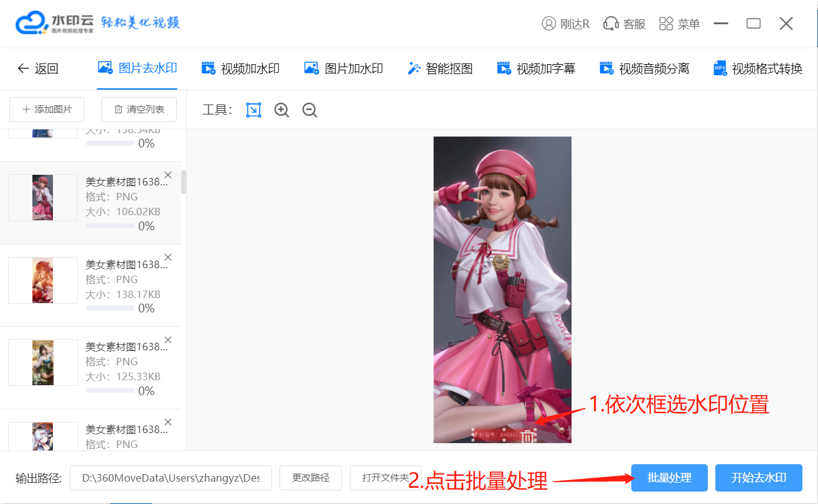818x504 pixels.
Task: Click the progress bar of the 106.02KB item
Action: (110, 226)
